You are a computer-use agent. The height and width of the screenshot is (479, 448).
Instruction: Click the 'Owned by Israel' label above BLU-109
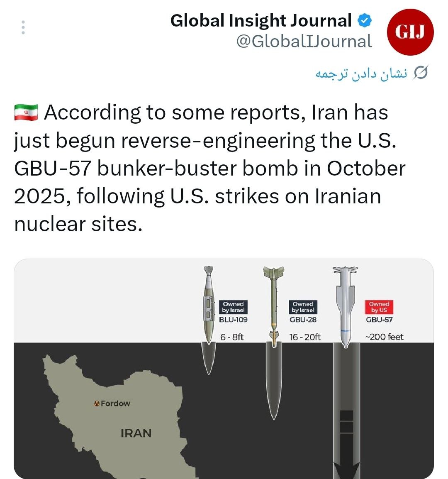point(233,307)
